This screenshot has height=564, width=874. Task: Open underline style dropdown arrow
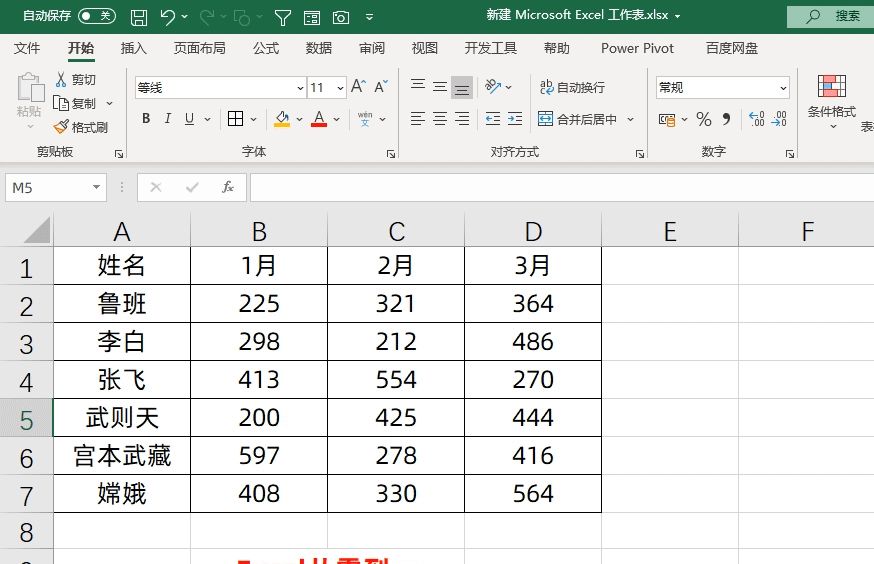[207, 119]
